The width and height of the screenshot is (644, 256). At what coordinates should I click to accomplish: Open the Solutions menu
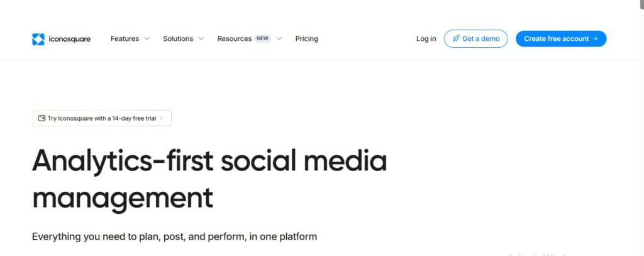[x=178, y=39]
